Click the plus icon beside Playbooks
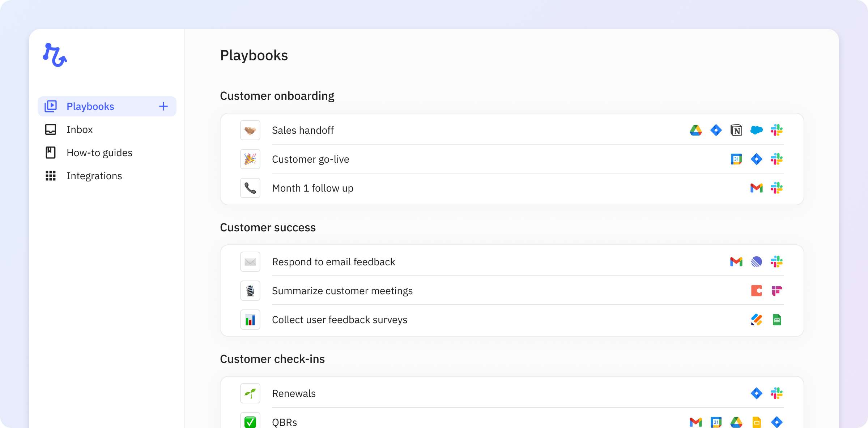Viewport: 868px width, 428px height. [163, 106]
